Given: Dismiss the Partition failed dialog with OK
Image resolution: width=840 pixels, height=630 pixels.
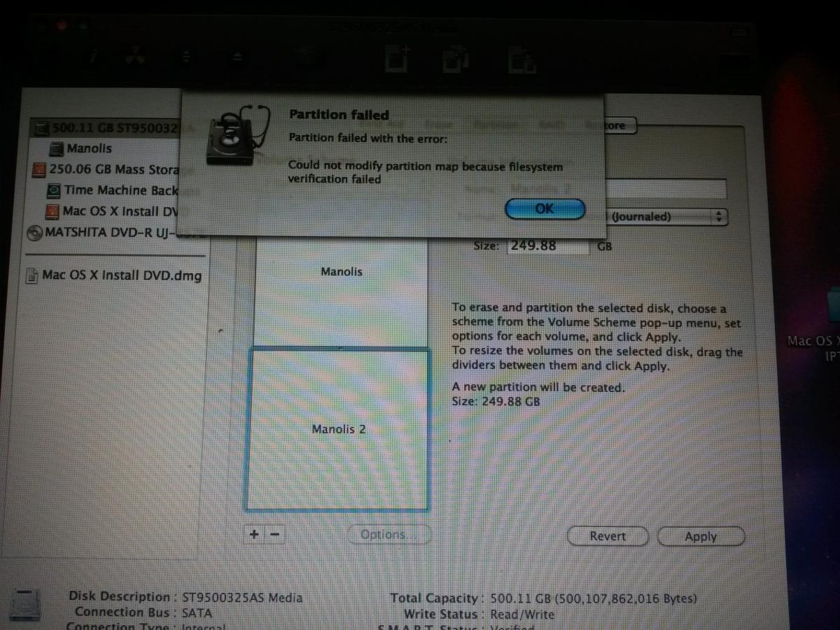Looking at the screenshot, I should click(545, 209).
